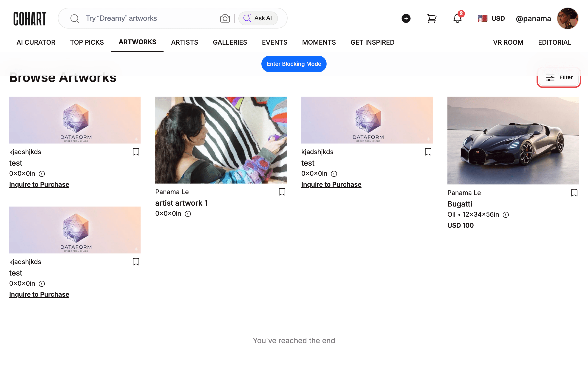Click the "You've reached the end" message
Viewport: 588px width, 368px height.
pos(294,340)
